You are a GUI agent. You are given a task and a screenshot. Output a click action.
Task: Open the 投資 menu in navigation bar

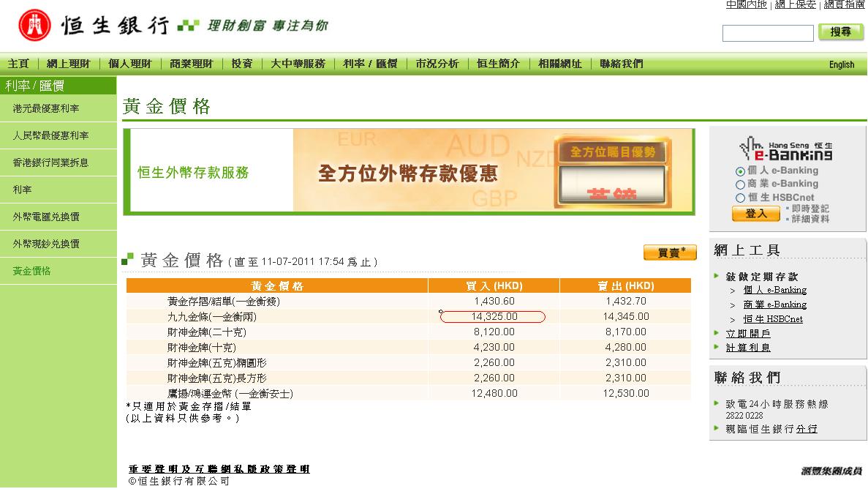(x=242, y=64)
